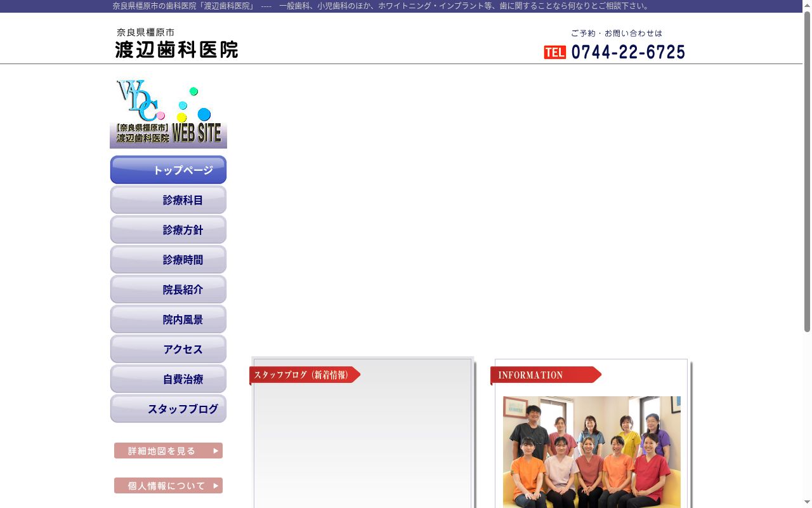Click the スタッフブログ（新着情報） red banner

point(304,375)
